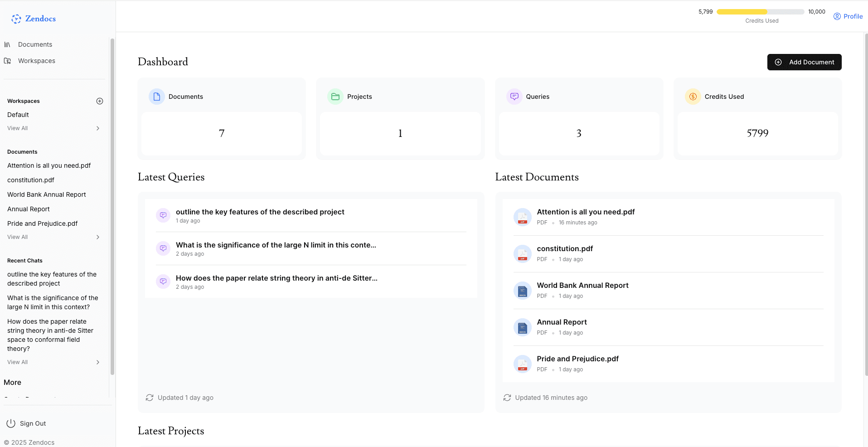Click the refresh icon under Latest Documents

coord(507,398)
